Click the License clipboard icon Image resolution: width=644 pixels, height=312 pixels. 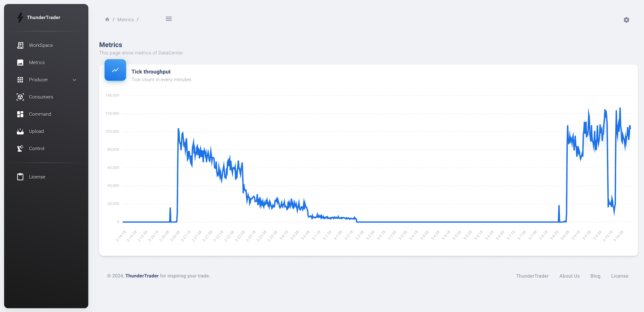(20, 177)
